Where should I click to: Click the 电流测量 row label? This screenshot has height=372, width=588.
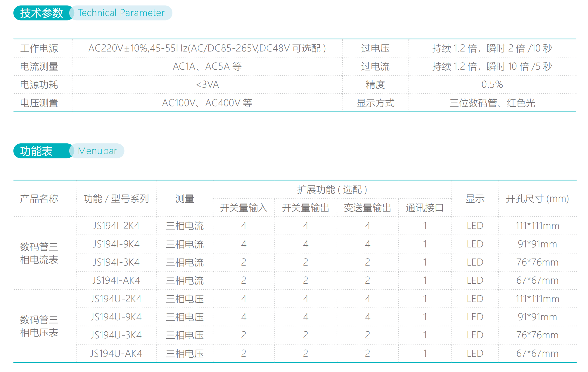click(40, 66)
